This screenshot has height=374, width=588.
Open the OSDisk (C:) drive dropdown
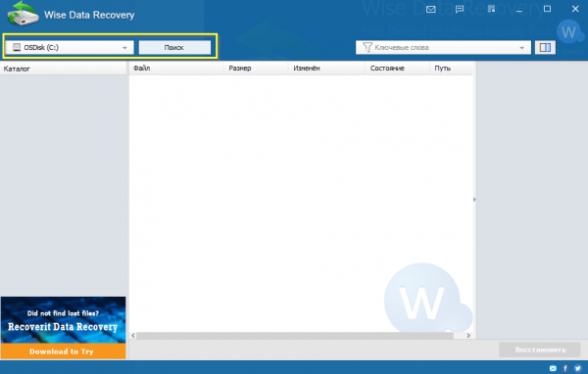click(70, 48)
